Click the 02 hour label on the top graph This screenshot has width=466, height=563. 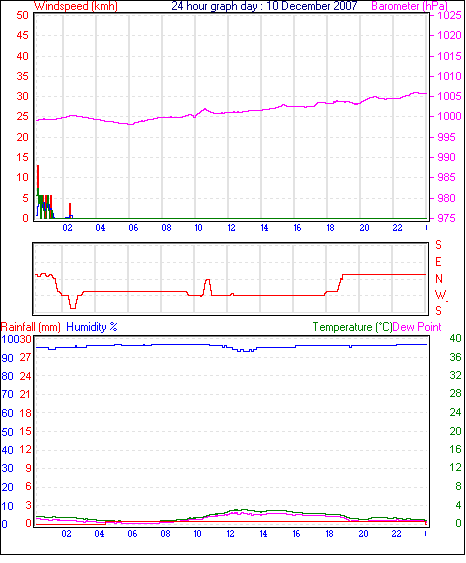pyautogui.click(x=67, y=228)
